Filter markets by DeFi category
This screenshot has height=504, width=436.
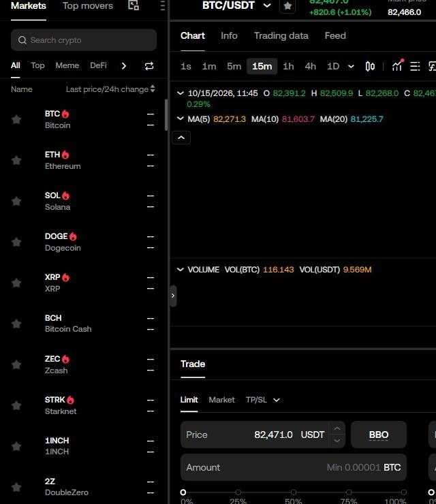click(x=98, y=65)
